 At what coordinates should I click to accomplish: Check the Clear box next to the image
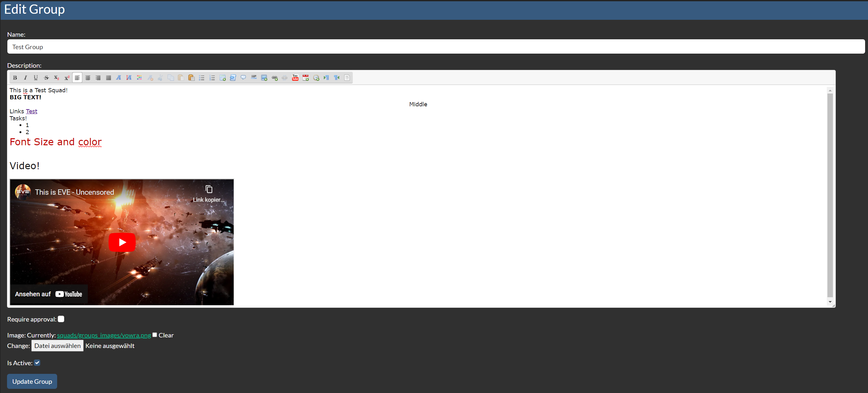(x=155, y=335)
